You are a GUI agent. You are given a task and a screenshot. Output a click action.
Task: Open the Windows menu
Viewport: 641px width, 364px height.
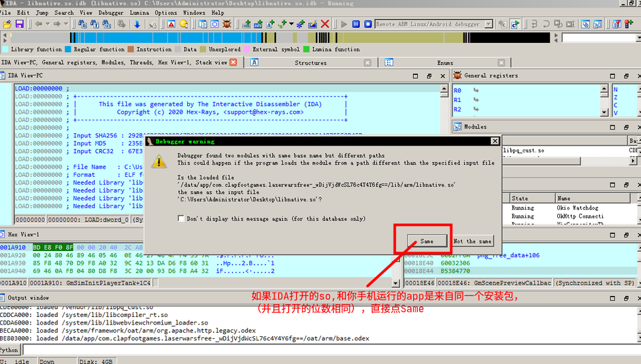[x=194, y=13]
